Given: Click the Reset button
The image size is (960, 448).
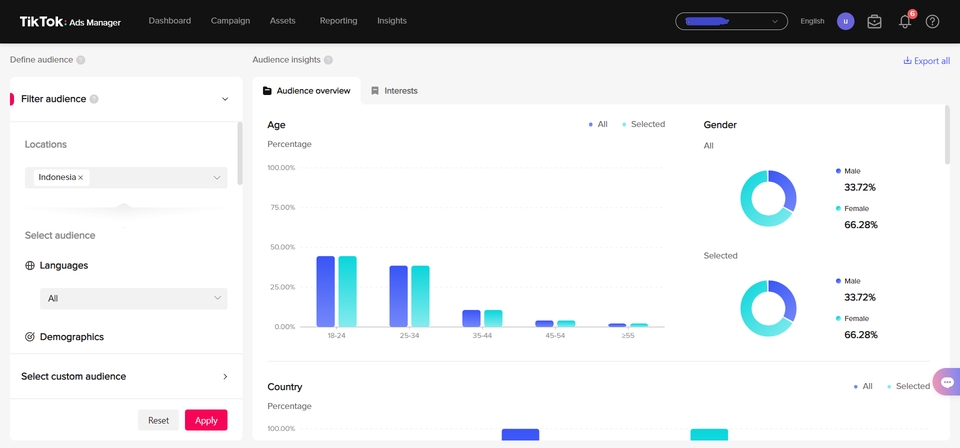Looking at the screenshot, I should [158, 420].
